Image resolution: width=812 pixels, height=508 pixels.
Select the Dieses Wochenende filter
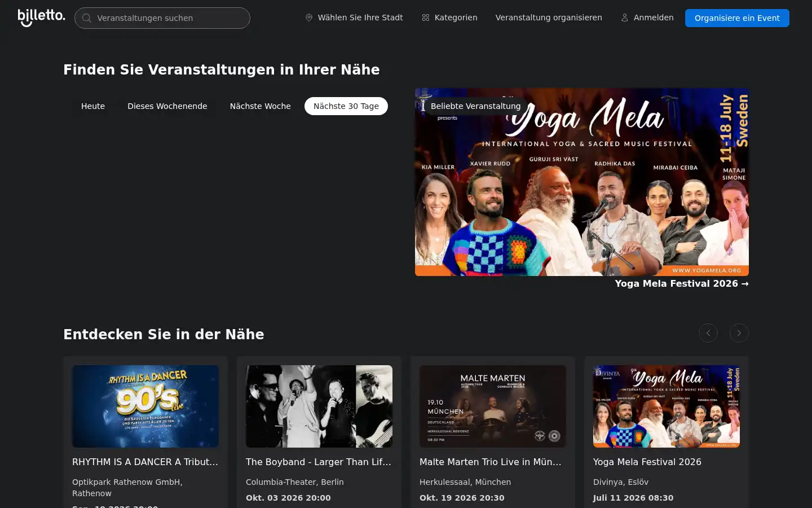pos(167,106)
